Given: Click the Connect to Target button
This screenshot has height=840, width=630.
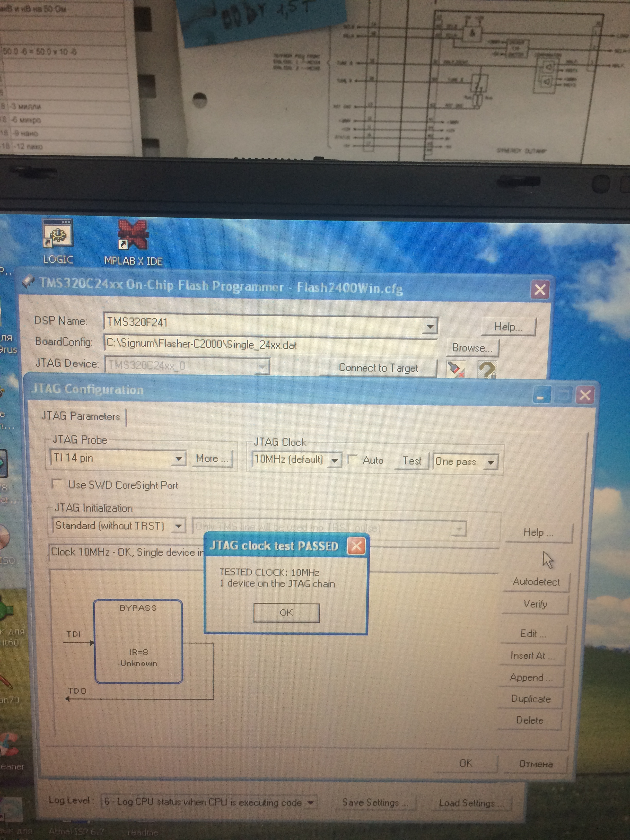Looking at the screenshot, I should (378, 368).
